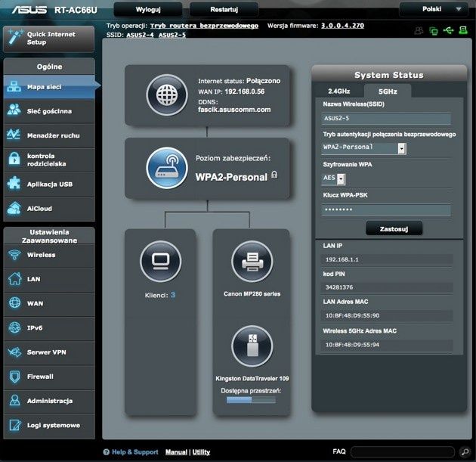Click the ASUS2-5 SSID link in header
Screen dimensions: 476x462
[x=172, y=35]
